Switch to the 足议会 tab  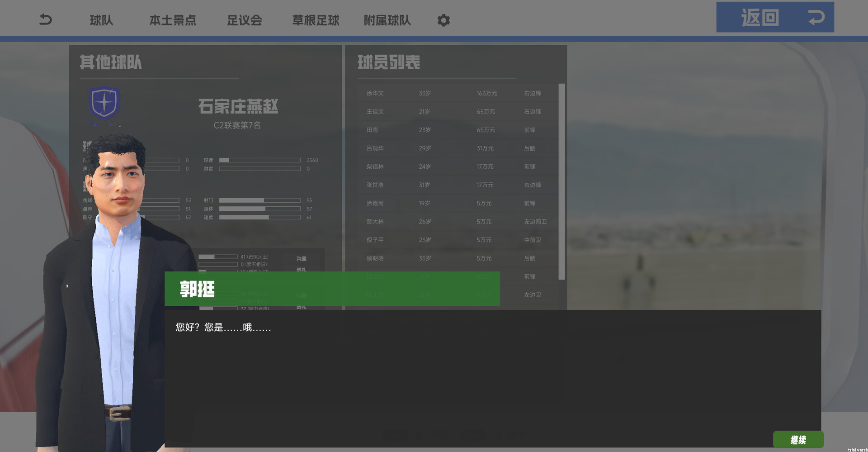click(245, 20)
